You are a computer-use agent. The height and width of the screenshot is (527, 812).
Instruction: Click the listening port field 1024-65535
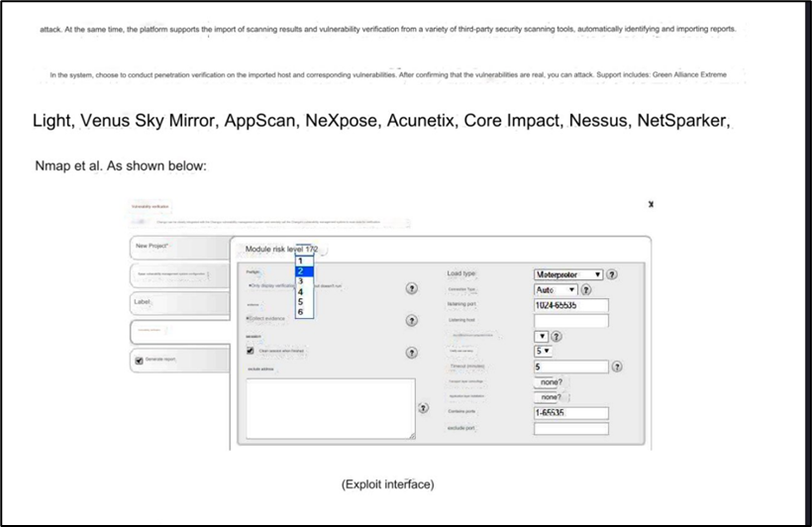coord(571,305)
